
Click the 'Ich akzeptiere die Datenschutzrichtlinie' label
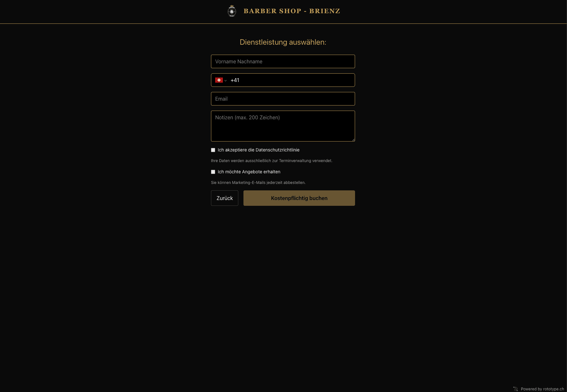point(258,150)
